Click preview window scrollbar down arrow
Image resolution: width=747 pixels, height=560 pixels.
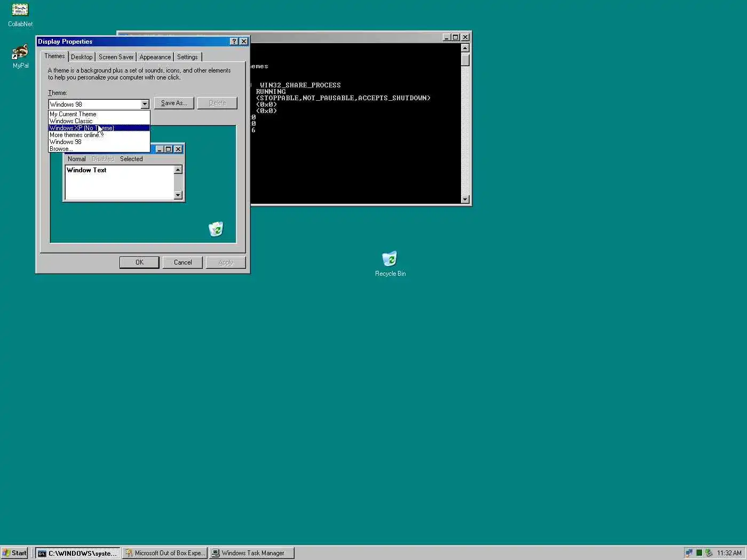coord(178,195)
